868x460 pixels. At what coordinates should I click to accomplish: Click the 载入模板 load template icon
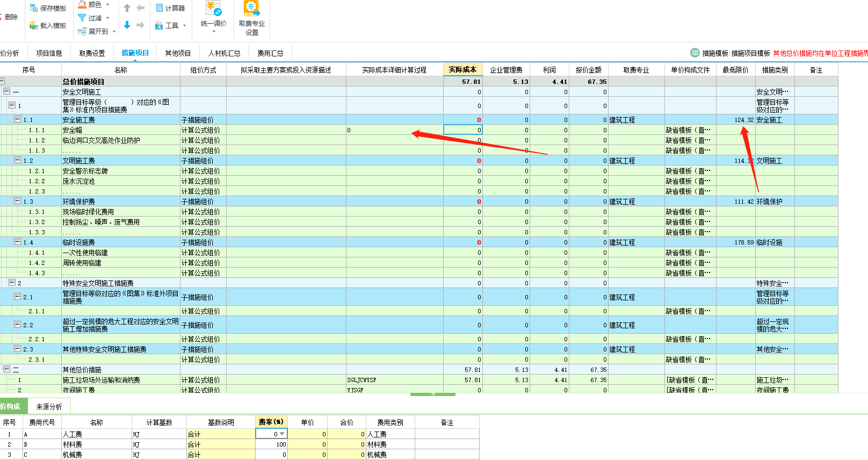[34, 25]
